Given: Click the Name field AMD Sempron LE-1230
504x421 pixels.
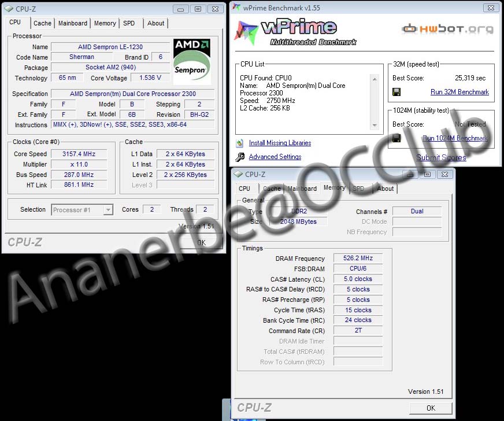Looking at the screenshot, I should 110,47.
